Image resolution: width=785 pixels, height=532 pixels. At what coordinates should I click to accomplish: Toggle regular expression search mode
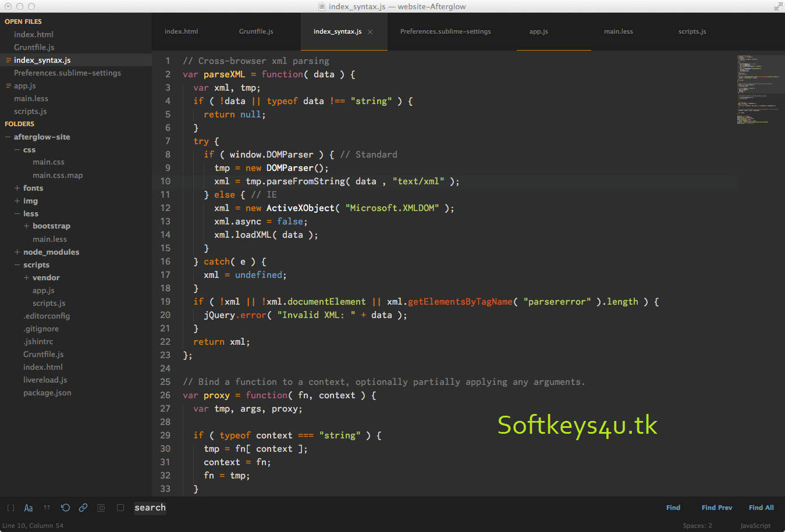tap(10, 508)
